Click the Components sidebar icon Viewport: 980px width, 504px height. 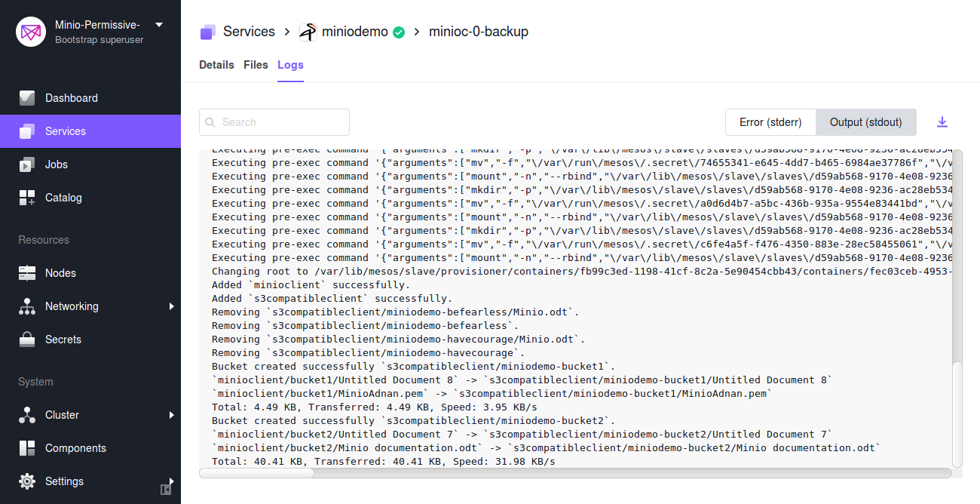(x=27, y=448)
